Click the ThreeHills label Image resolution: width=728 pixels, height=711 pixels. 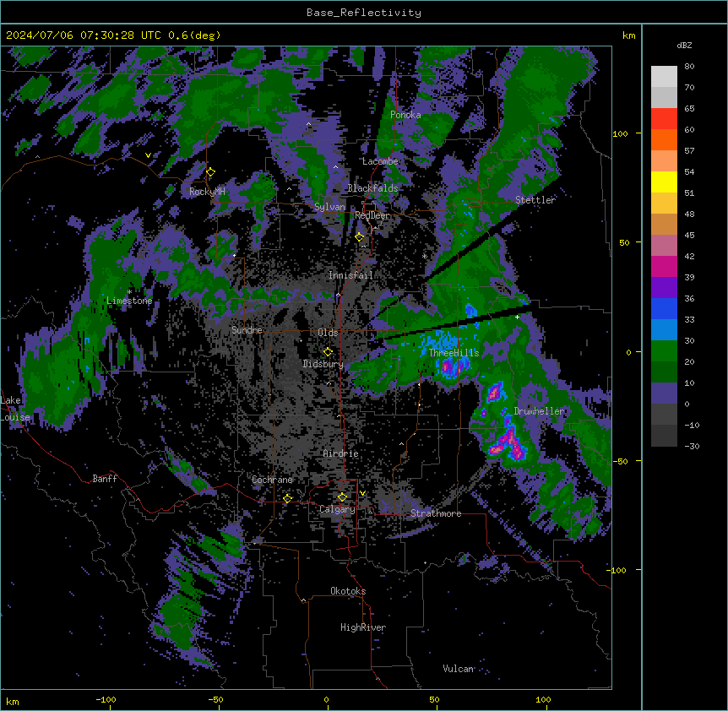(454, 353)
